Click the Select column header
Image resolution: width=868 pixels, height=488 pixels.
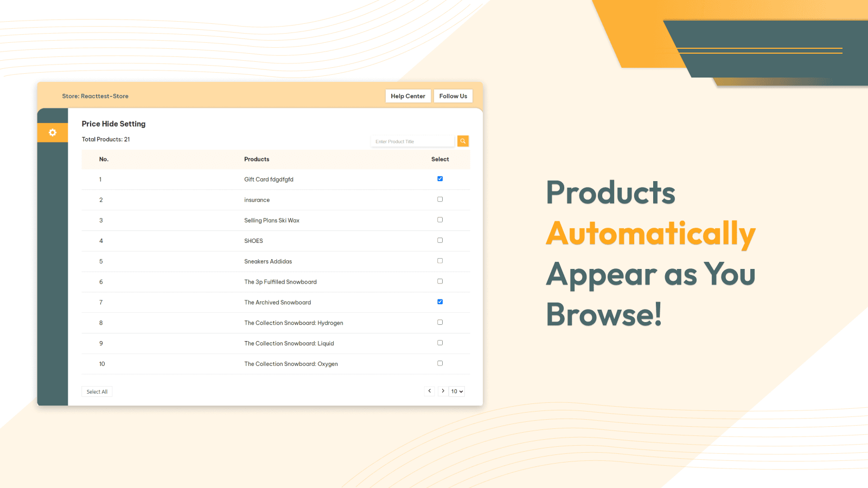[440, 159]
